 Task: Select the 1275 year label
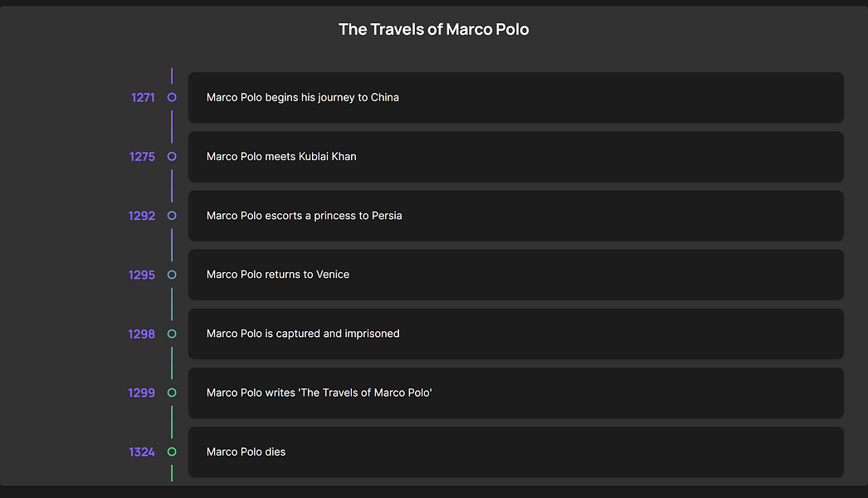tap(142, 156)
